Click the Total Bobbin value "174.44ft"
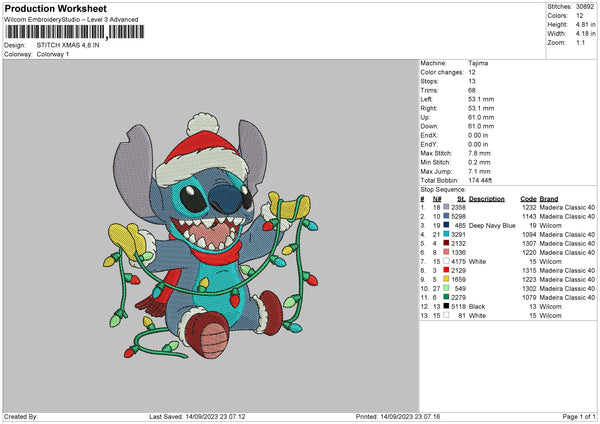 pos(480,180)
